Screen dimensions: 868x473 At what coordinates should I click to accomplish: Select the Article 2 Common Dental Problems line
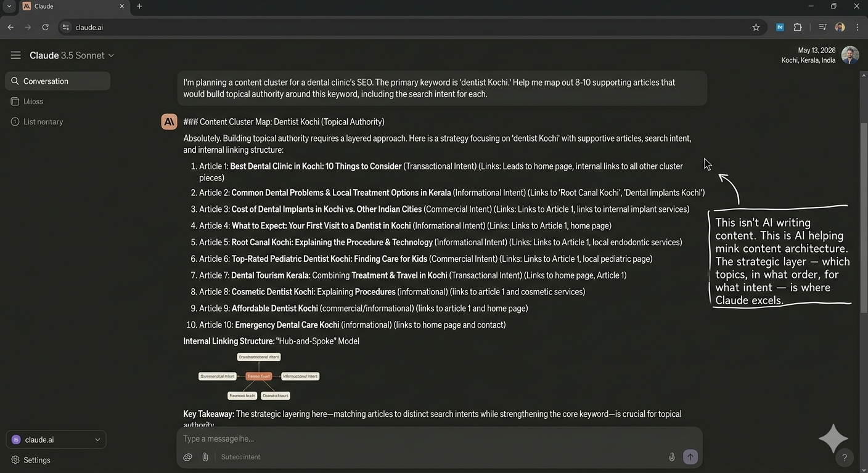452,193
